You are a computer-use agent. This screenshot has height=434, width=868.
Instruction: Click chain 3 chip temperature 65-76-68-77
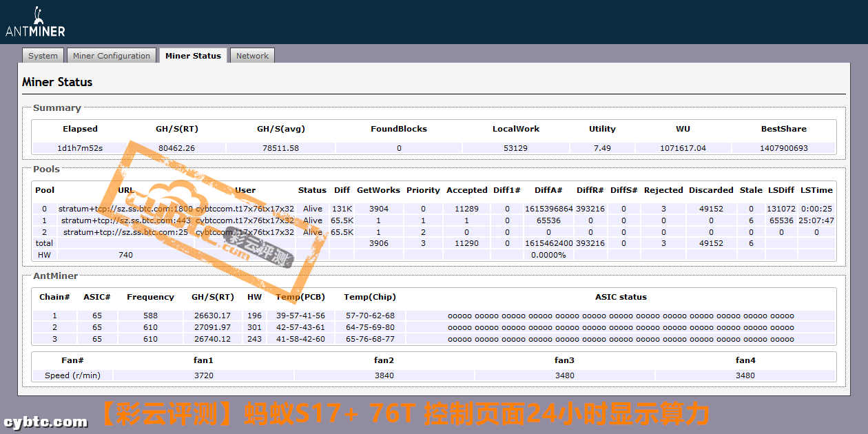coord(370,339)
